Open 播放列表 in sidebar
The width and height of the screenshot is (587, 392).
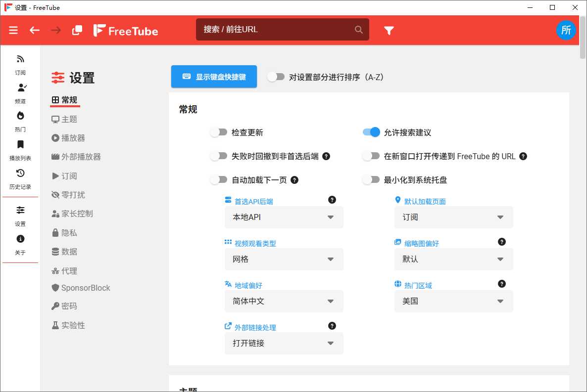(x=20, y=150)
